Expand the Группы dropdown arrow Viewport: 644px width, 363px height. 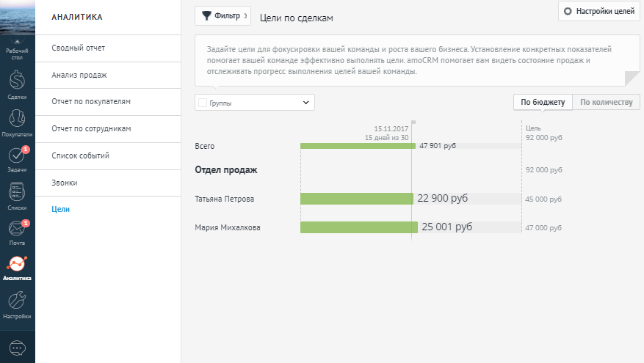tap(306, 103)
